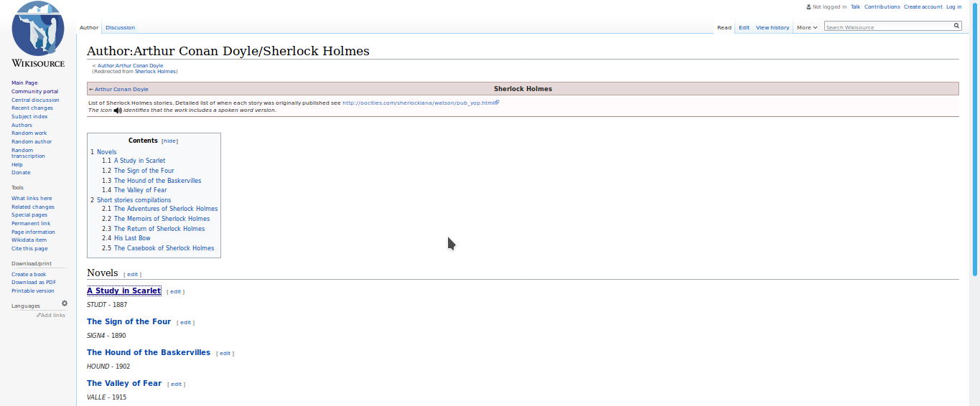Screen dimensions: 980x406
Task: Click Cite this page
Action: point(29,249)
